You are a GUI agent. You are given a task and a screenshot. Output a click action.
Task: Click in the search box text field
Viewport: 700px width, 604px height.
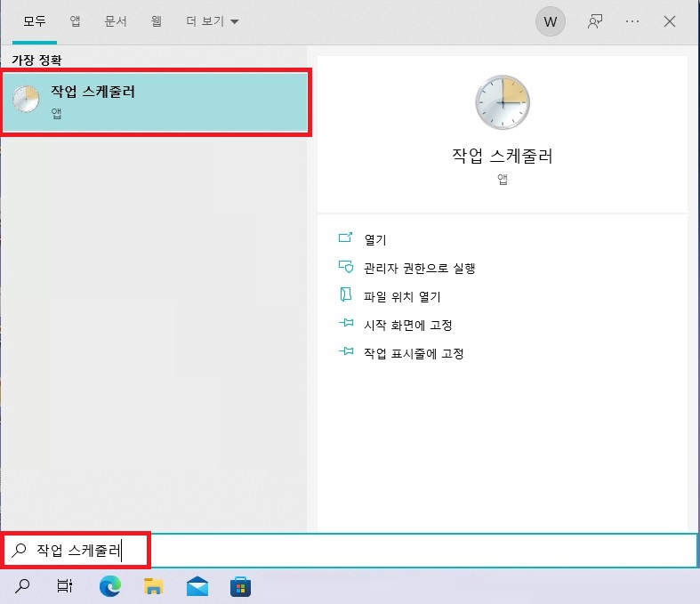click(x=350, y=551)
